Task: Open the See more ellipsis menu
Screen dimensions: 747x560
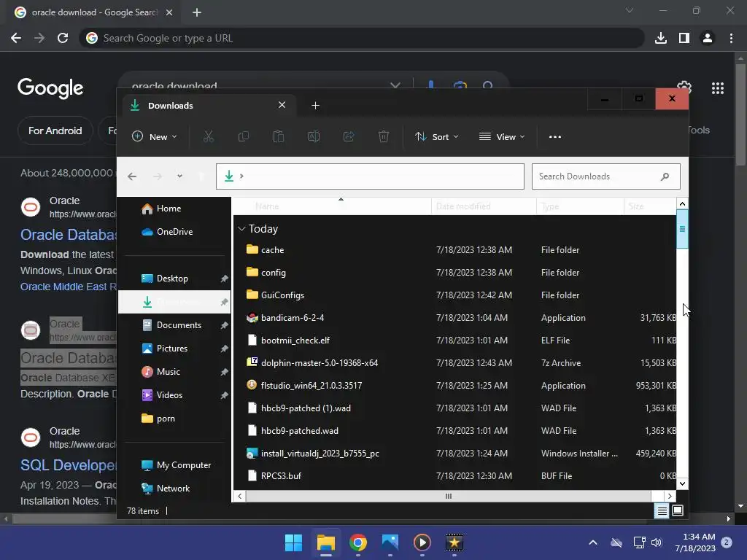Action: pyautogui.click(x=555, y=136)
